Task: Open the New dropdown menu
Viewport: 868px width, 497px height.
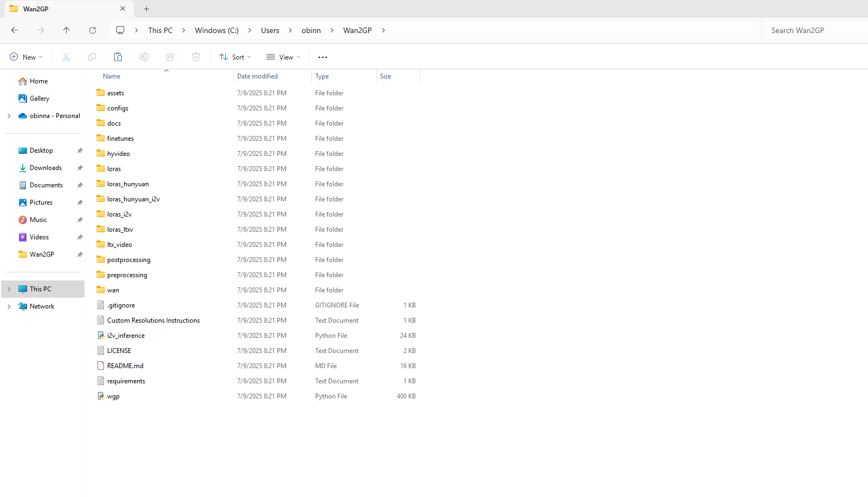Action: [x=26, y=57]
